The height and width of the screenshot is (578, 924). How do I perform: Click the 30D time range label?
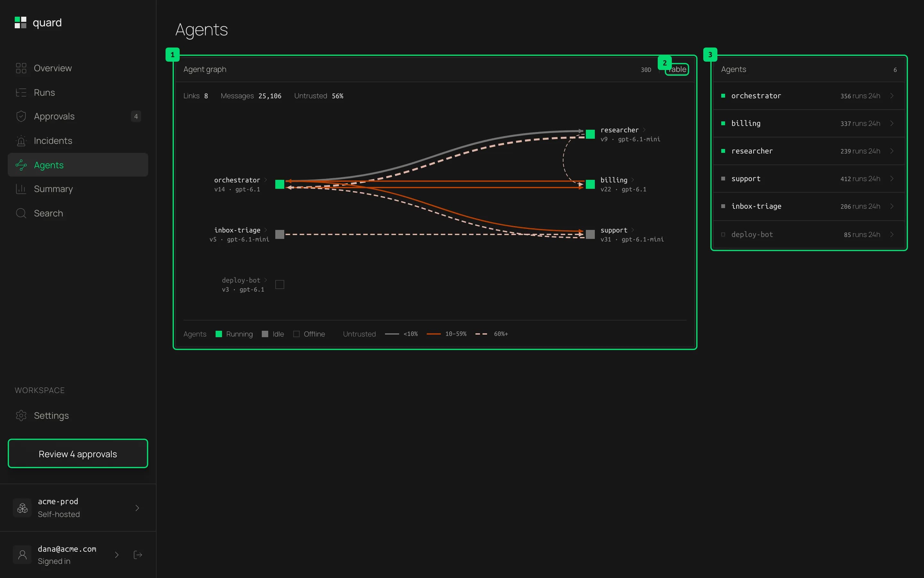point(646,70)
